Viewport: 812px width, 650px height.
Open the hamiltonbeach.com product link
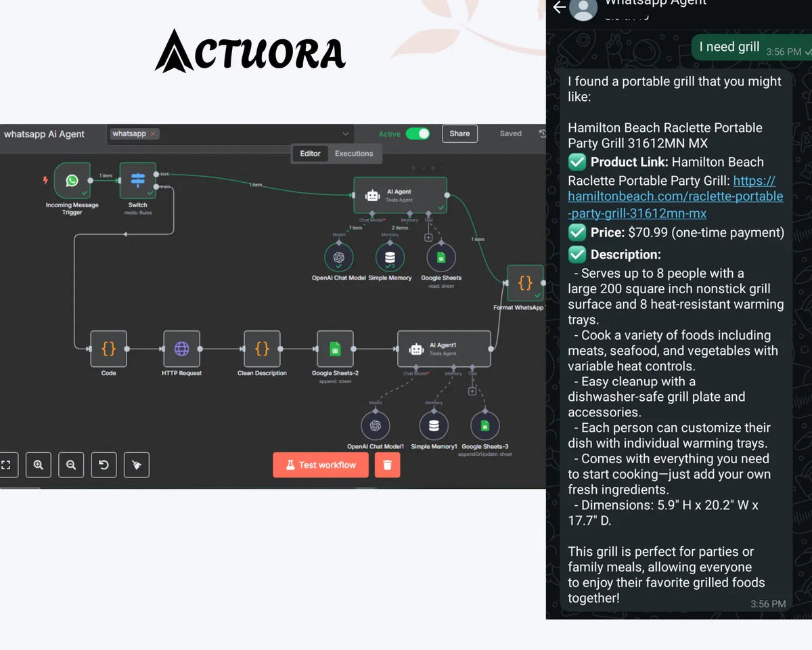(x=675, y=197)
